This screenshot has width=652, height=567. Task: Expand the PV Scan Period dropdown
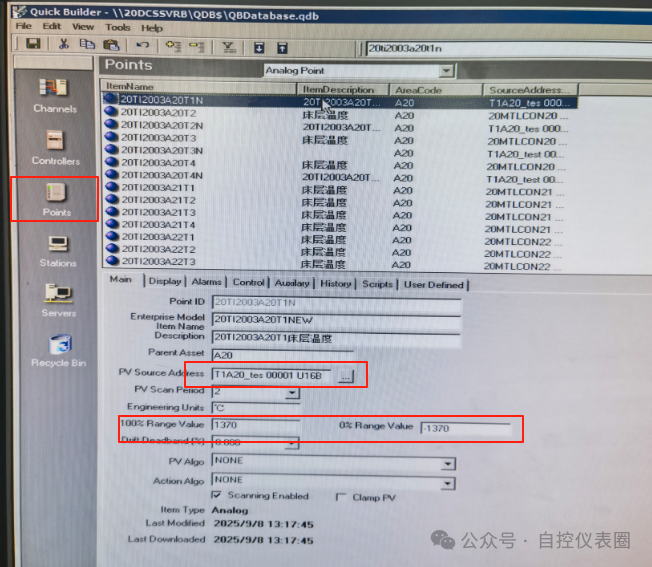pyautogui.click(x=293, y=392)
